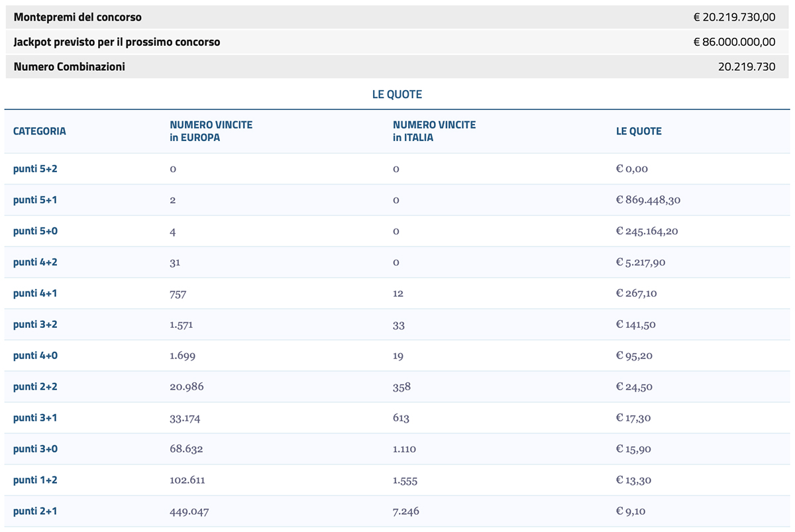The width and height of the screenshot is (795, 532).
Task: Open the punti 5+1 category details
Action: point(34,199)
